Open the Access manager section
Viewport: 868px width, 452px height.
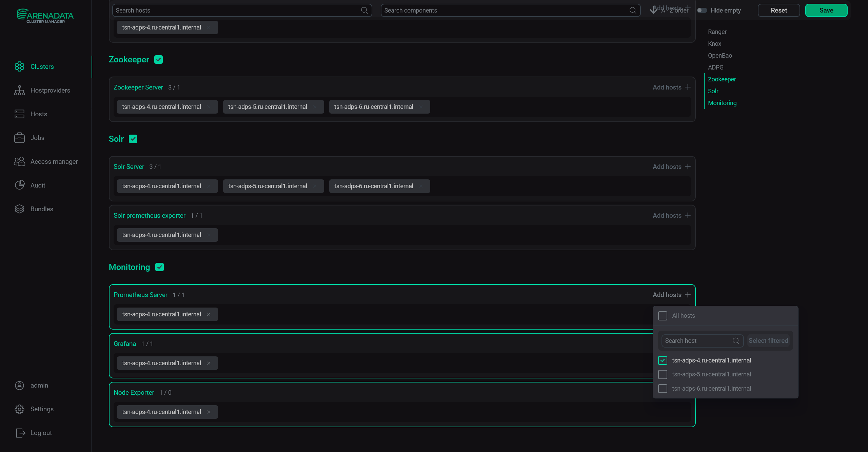pyautogui.click(x=54, y=161)
